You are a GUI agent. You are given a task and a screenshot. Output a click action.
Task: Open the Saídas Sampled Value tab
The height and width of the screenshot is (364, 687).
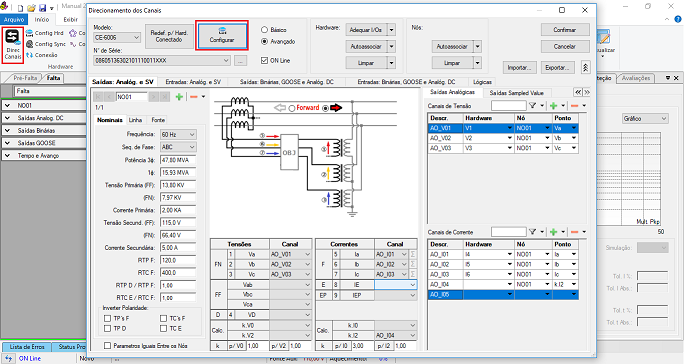point(516,93)
